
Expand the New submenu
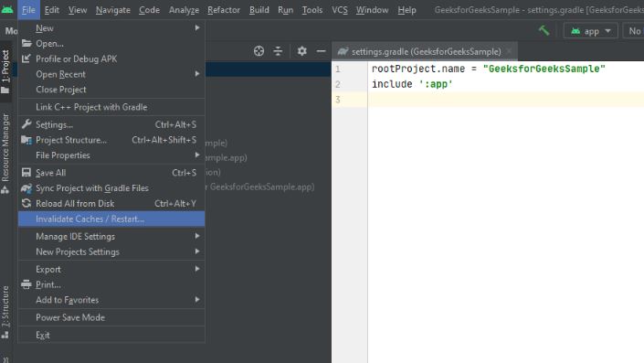(111, 28)
